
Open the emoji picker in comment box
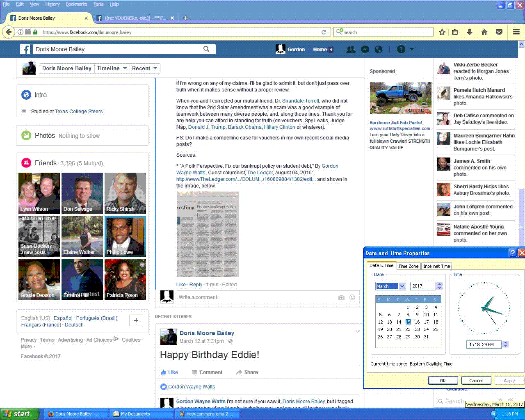pos(352,297)
